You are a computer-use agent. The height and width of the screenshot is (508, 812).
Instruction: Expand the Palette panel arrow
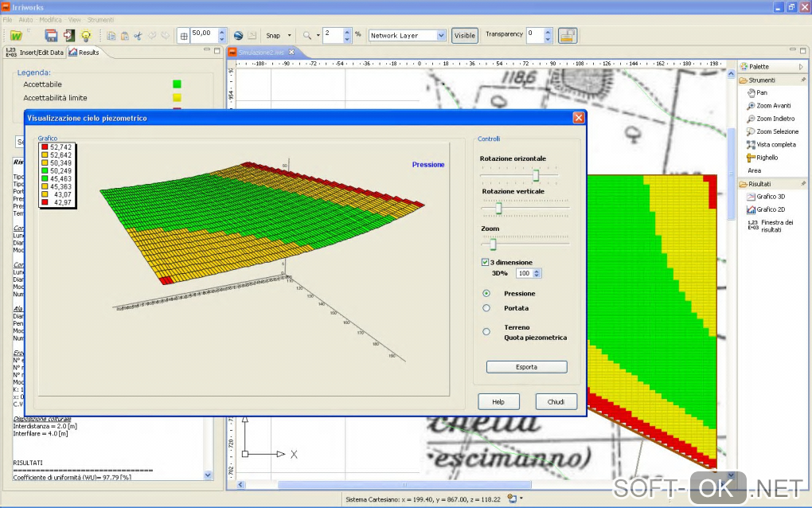[801, 67]
